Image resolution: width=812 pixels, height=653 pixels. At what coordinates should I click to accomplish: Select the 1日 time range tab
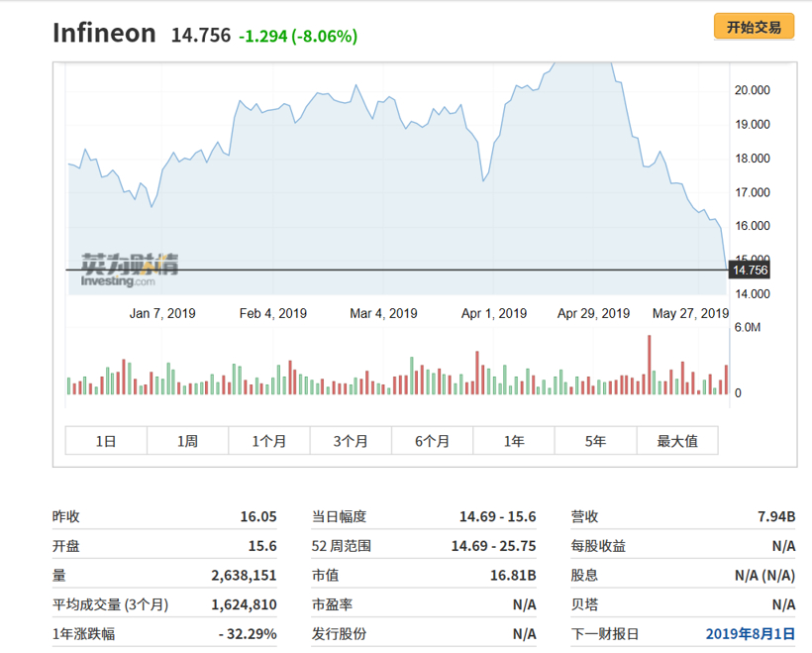[x=106, y=441]
